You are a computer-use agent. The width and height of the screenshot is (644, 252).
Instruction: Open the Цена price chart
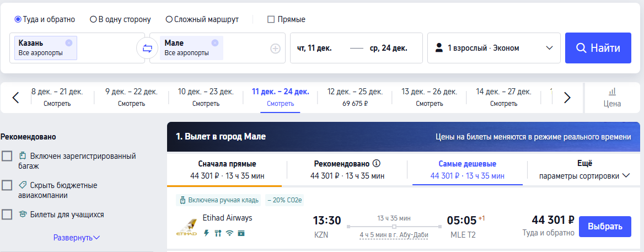[612, 98]
